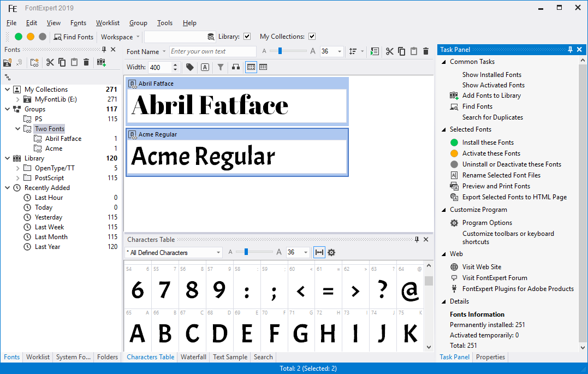
Task: Click Export Selected Fonts to HTML Page
Action: 514,197
